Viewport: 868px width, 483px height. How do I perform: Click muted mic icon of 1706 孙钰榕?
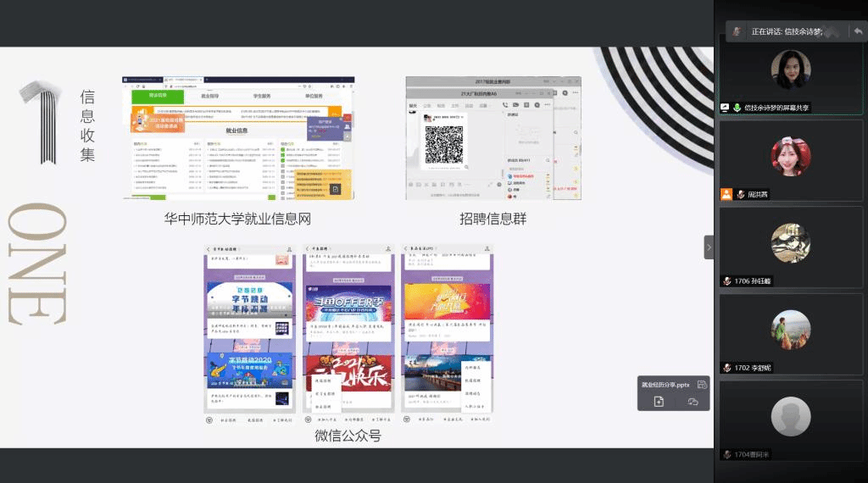pos(726,281)
